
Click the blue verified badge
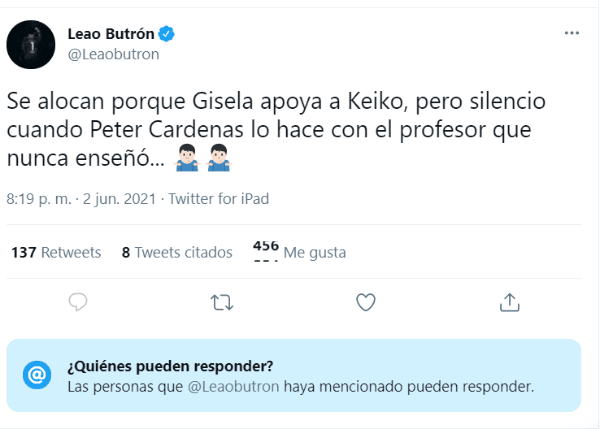pyautogui.click(x=167, y=34)
